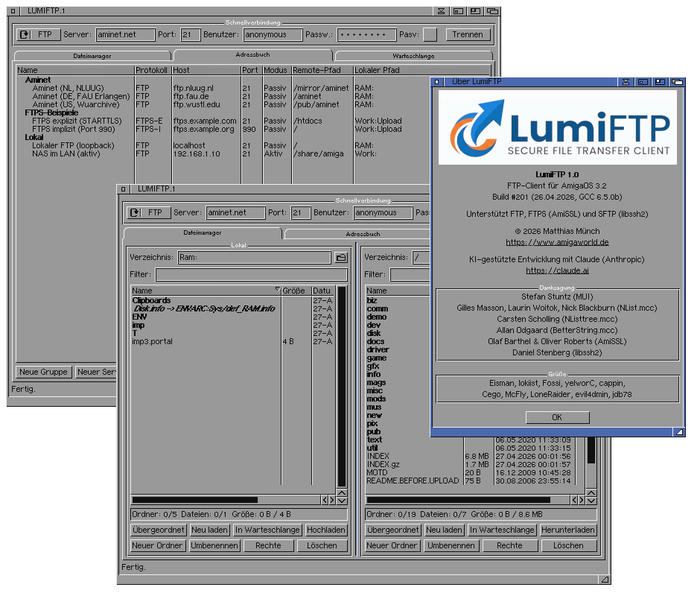Open the Warteschlange tab
700x596 pixels.
413,56
